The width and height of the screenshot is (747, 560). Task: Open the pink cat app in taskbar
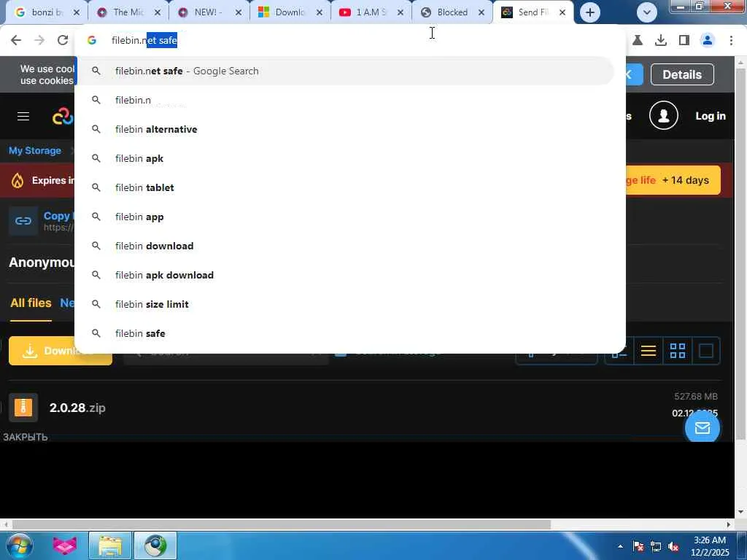[65, 545]
